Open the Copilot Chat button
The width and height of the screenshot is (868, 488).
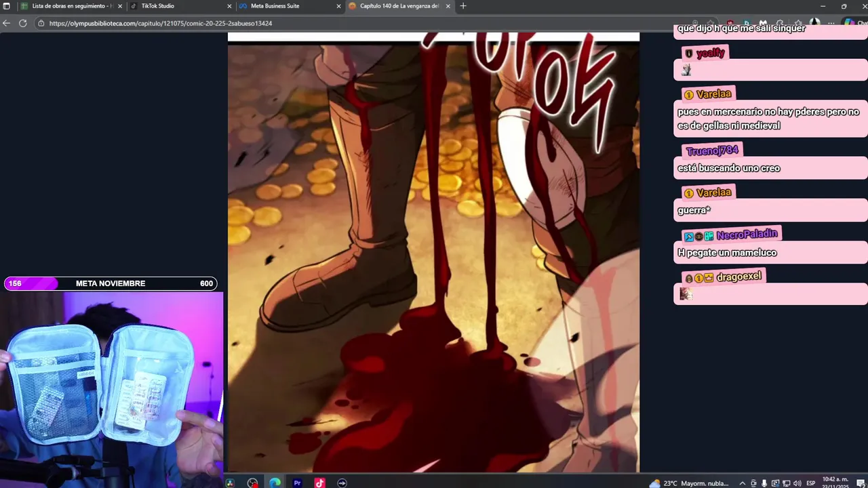[854, 23]
